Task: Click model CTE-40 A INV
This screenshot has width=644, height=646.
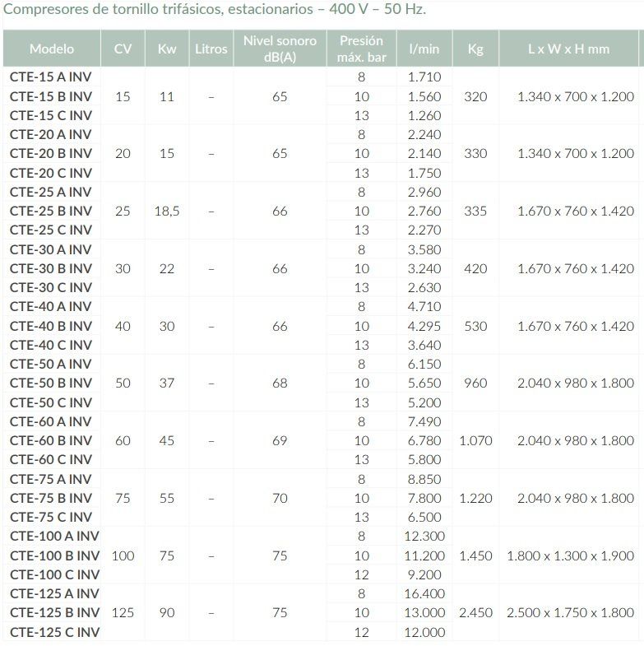Action: coord(51,307)
